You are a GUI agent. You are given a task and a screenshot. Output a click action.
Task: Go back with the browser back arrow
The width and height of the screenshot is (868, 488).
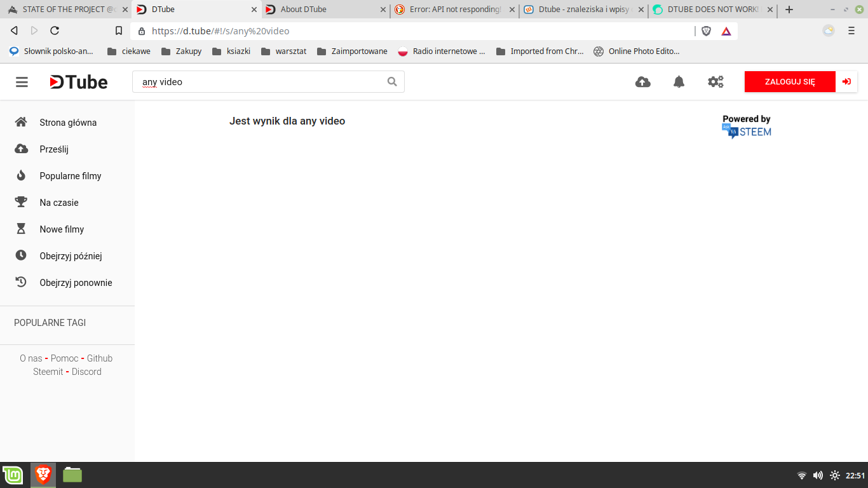14,30
